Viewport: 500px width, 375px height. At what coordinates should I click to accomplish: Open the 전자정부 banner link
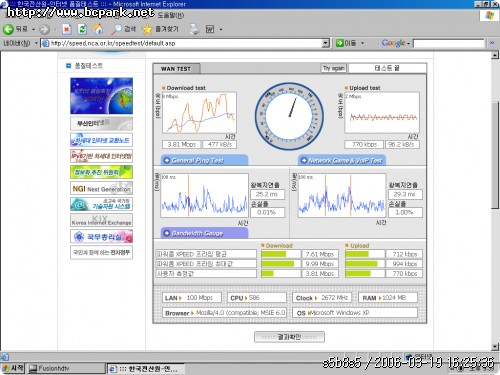[x=101, y=252]
